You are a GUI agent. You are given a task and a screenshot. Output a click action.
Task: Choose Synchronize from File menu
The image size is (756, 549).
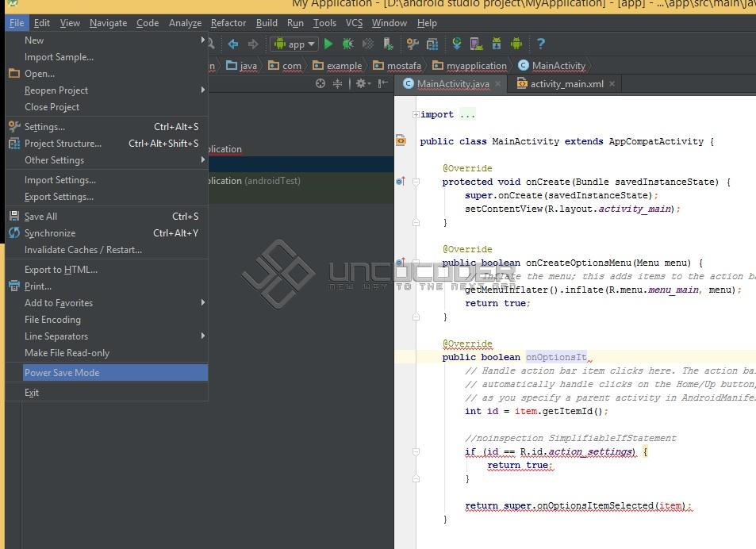pos(106,232)
